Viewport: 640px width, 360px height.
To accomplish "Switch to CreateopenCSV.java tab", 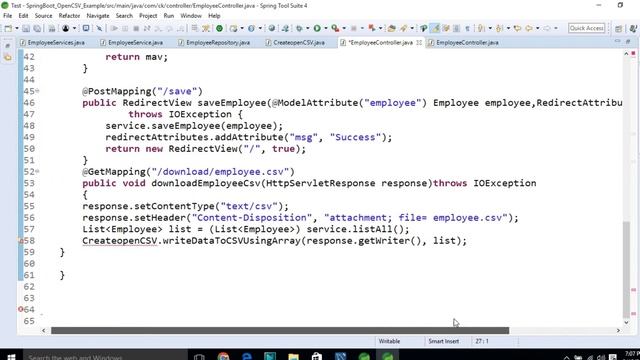I will pyautogui.click(x=295, y=42).
